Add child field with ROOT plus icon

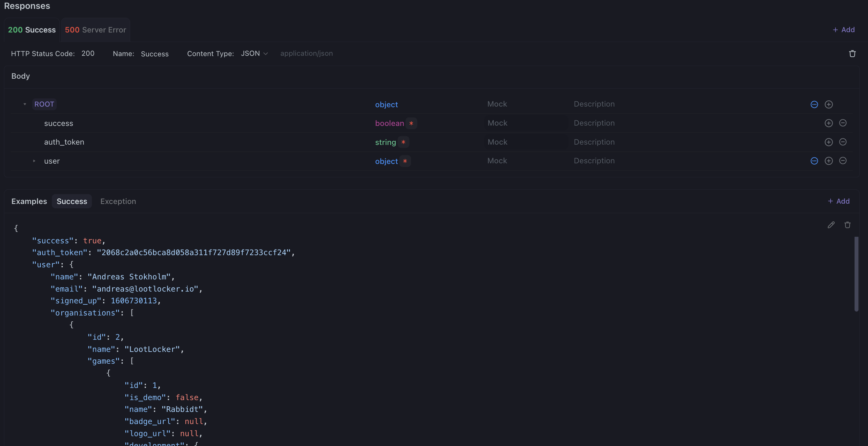(829, 104)
